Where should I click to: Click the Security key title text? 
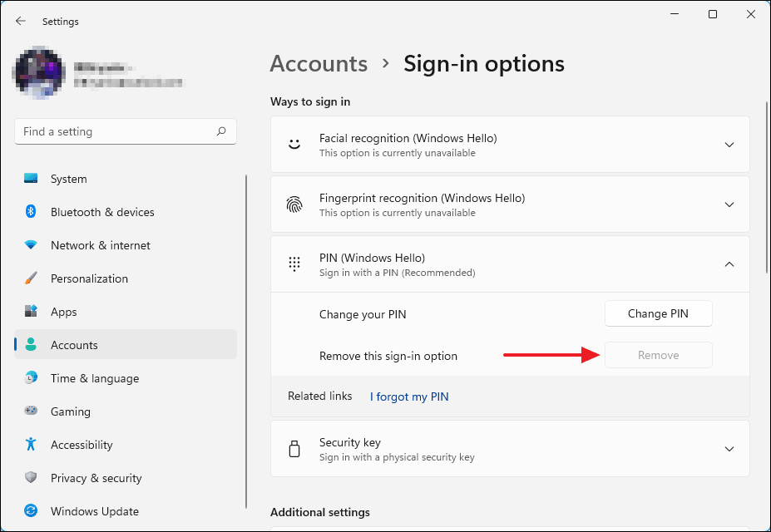(x=350, y=442)
